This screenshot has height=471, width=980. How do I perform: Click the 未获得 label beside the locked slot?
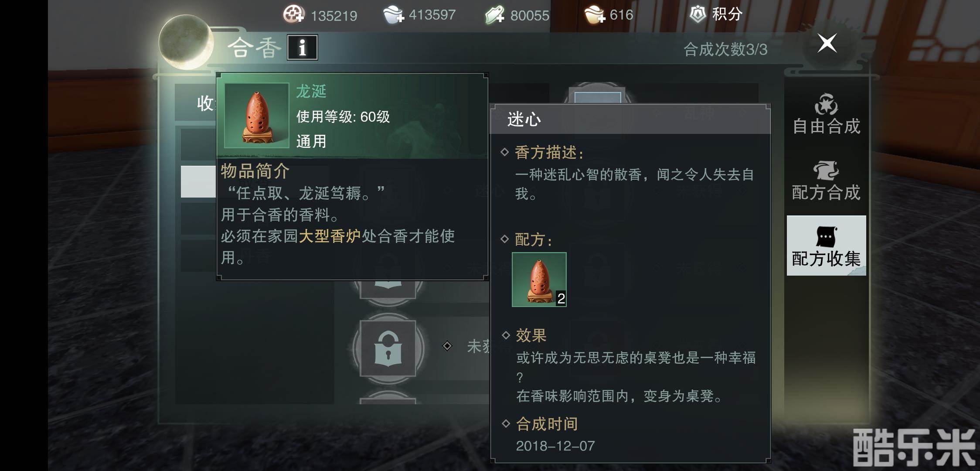(479, 346)
